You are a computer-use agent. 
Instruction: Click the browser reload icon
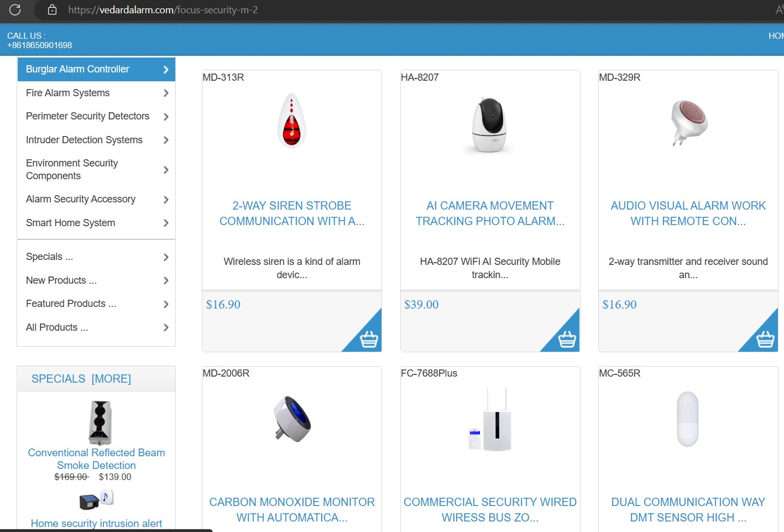(x=15, y=9)
